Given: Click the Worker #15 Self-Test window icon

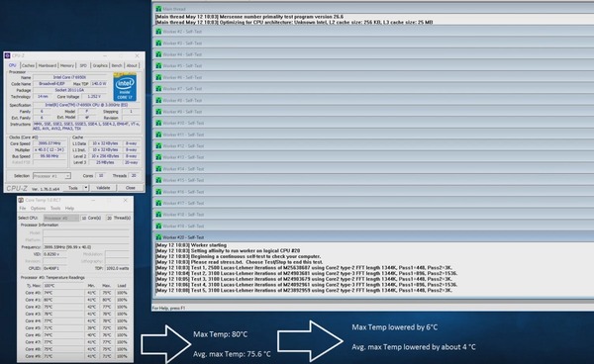Looking at the screenshot, I should [158, 180].
